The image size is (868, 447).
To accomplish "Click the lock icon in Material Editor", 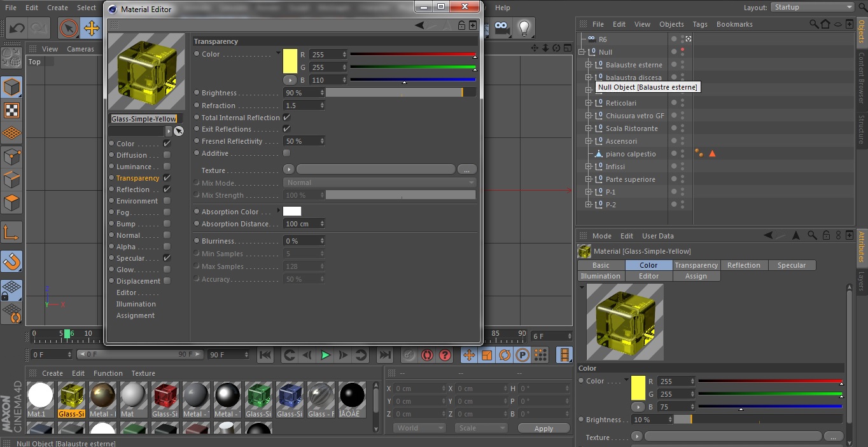I will tap(461, 25).
